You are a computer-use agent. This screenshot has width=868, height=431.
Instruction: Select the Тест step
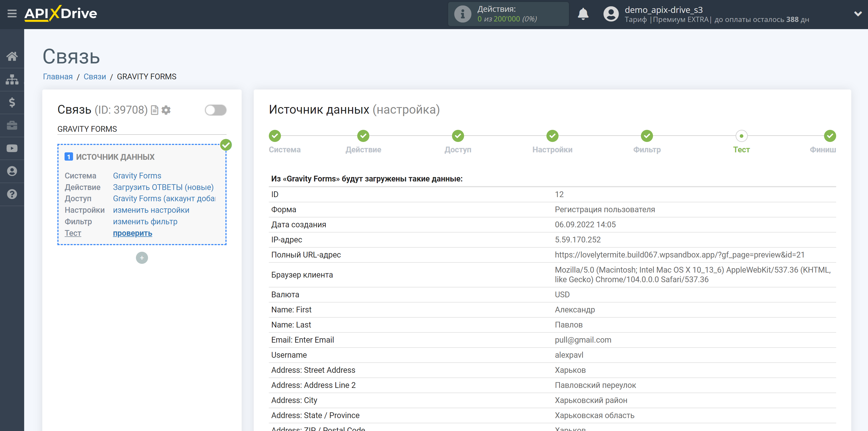click(742, 136)
